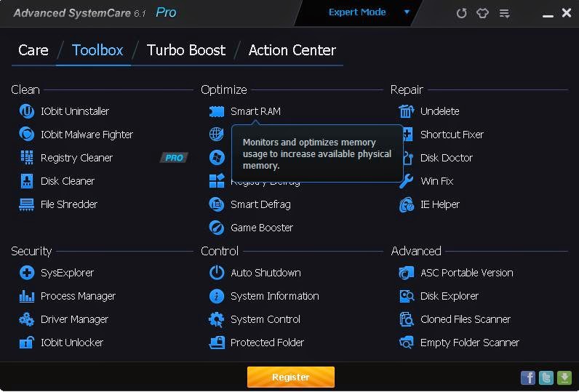Select the Toolbox tab
The width and height of the screenshot is (579, 392).
pyautogui.click(x=97, y=50)
